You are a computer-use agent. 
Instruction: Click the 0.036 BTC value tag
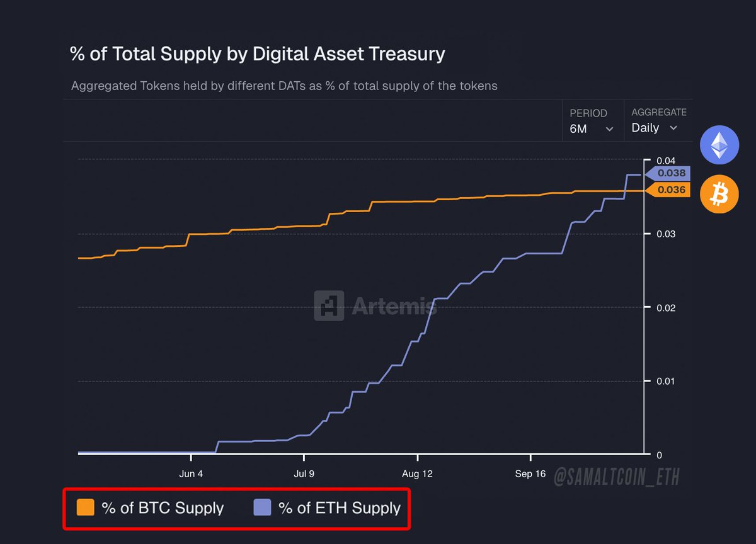(670, 190)
